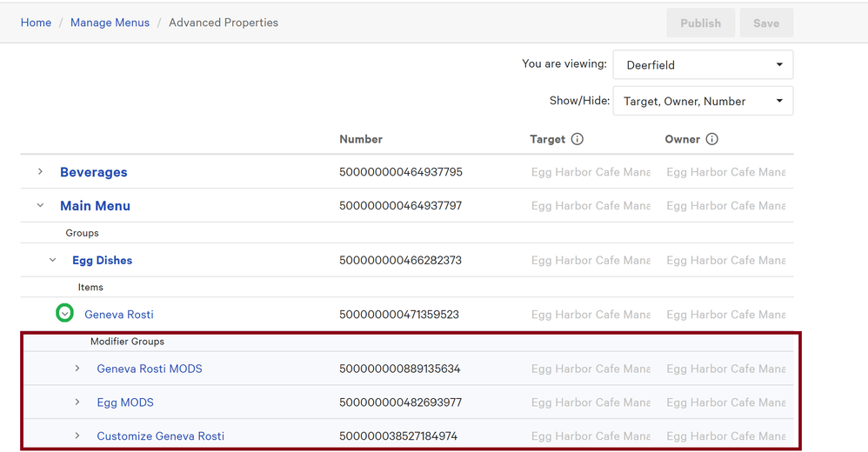This screenshot has width=868, height=452.
Task: Expand the Beverages menu row
Action: 40,172
